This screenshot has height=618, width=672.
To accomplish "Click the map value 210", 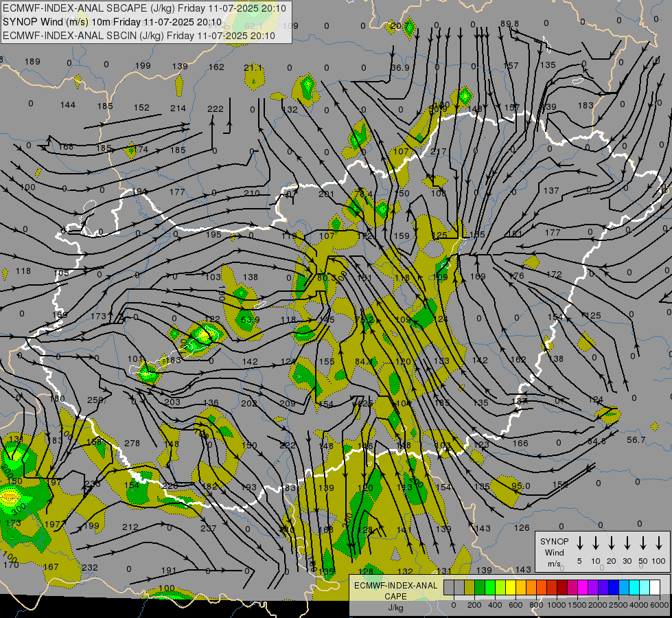I will click(x=252, y=193).
